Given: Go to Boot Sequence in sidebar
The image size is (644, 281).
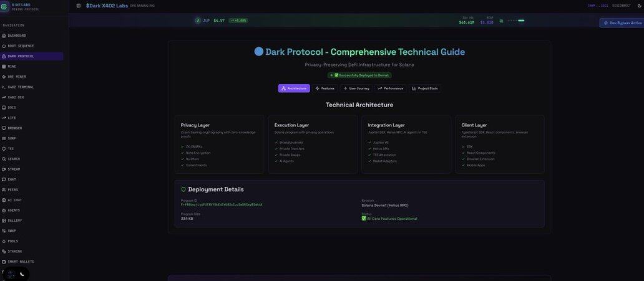Looking at the screenshot, I should (21, 46).
